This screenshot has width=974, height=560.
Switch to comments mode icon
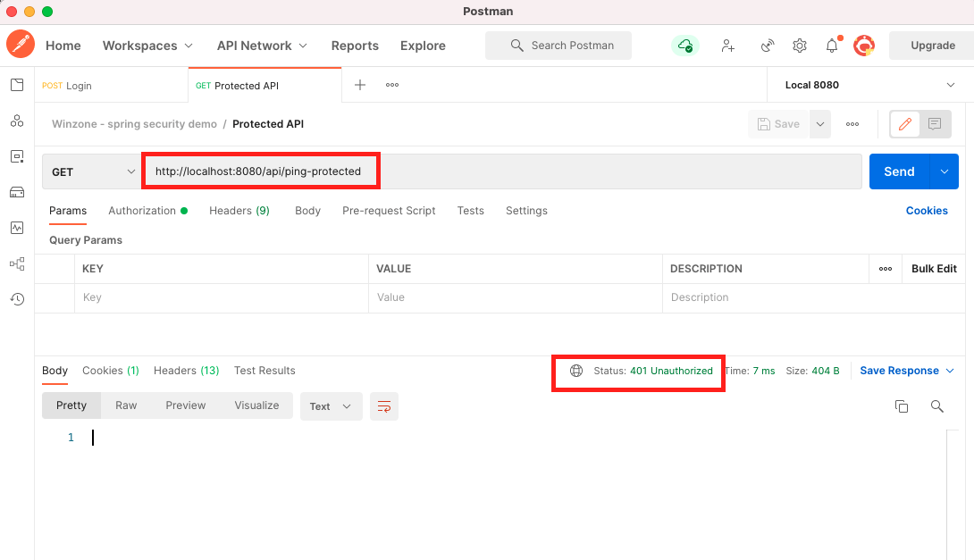click(935, 124)
